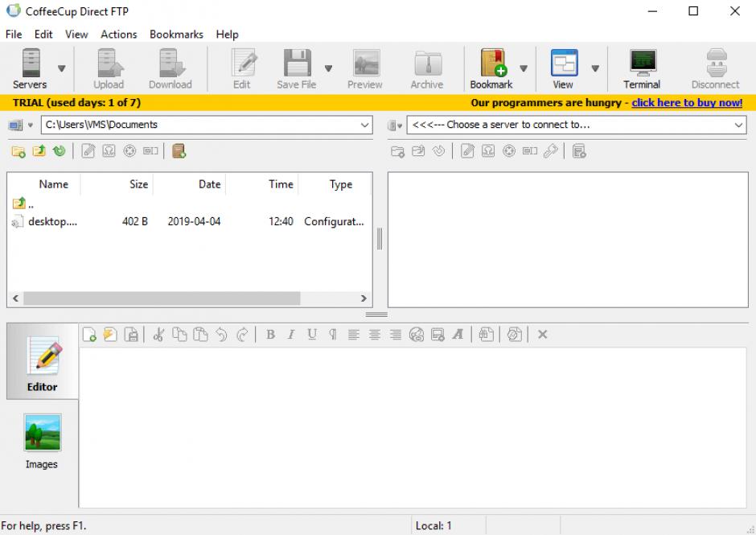Click local pane edit file icon
This screenshot has height=535, width=756.
[x=88, y=151]
